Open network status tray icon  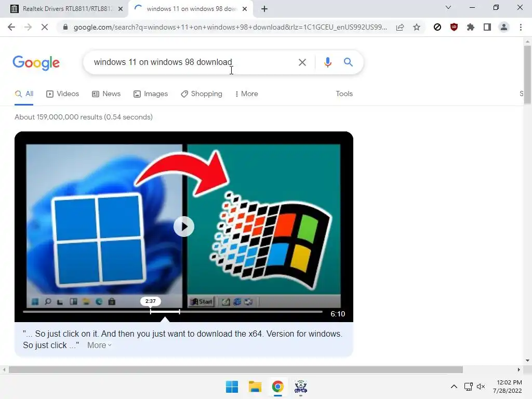(x=469, y=387)
